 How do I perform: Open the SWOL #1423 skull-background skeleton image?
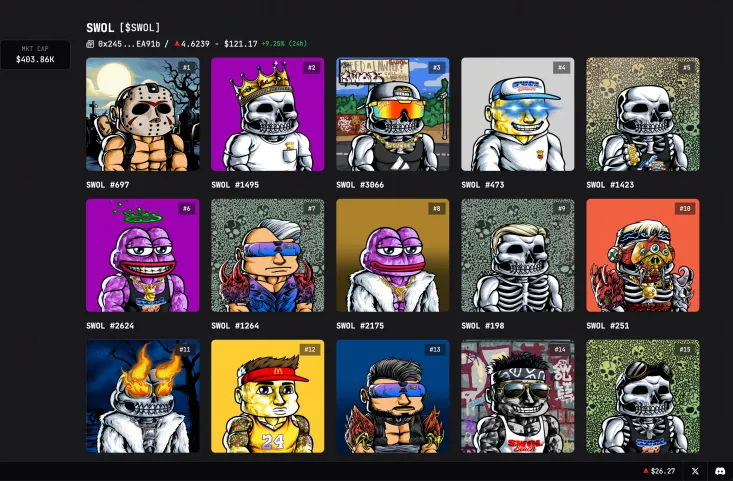(642, 114)
